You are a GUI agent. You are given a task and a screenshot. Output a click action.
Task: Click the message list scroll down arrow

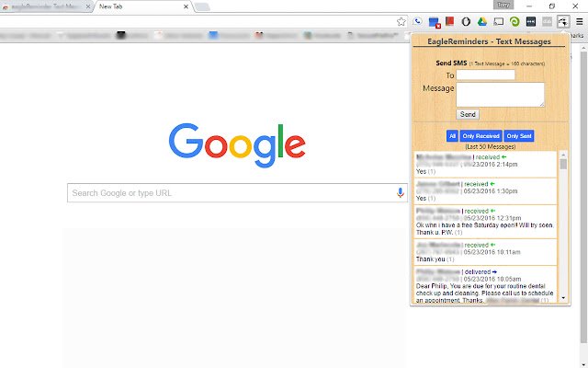click(563, 298)
